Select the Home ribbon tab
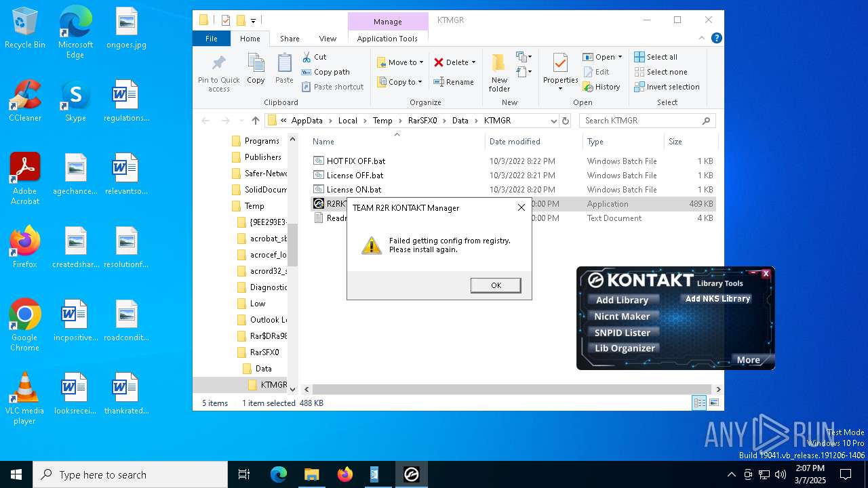This screenshot has height=488, width=868. coord(250,39)
